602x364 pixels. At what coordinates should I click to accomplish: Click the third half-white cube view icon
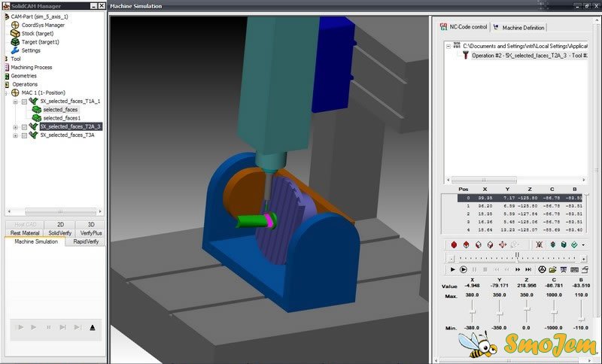pyautogui.click(x=479, y=244)
